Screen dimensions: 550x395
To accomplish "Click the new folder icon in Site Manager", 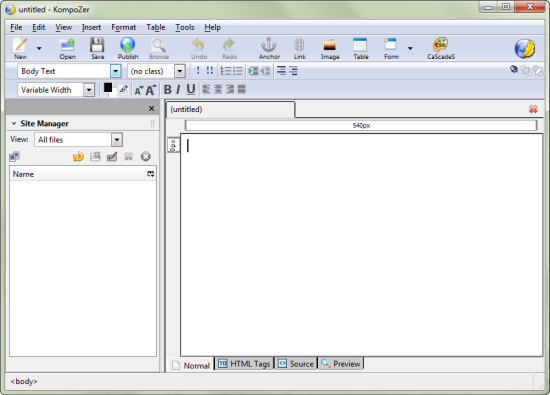I will click(x=95, y=156).
